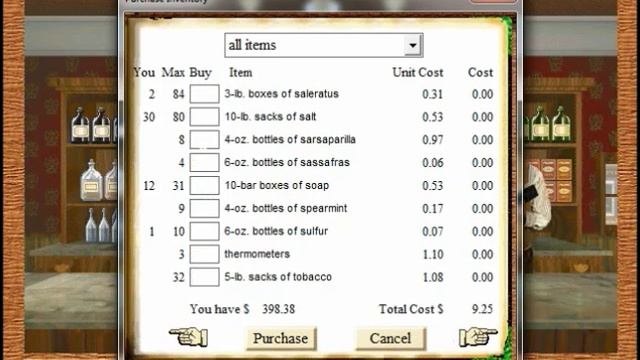
Task: Click the You count 30 for salt
Action: coord(149,117)
